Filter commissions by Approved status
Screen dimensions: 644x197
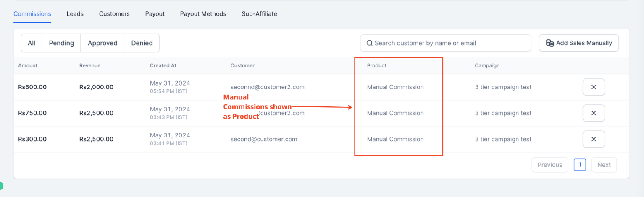pos(103,43)
